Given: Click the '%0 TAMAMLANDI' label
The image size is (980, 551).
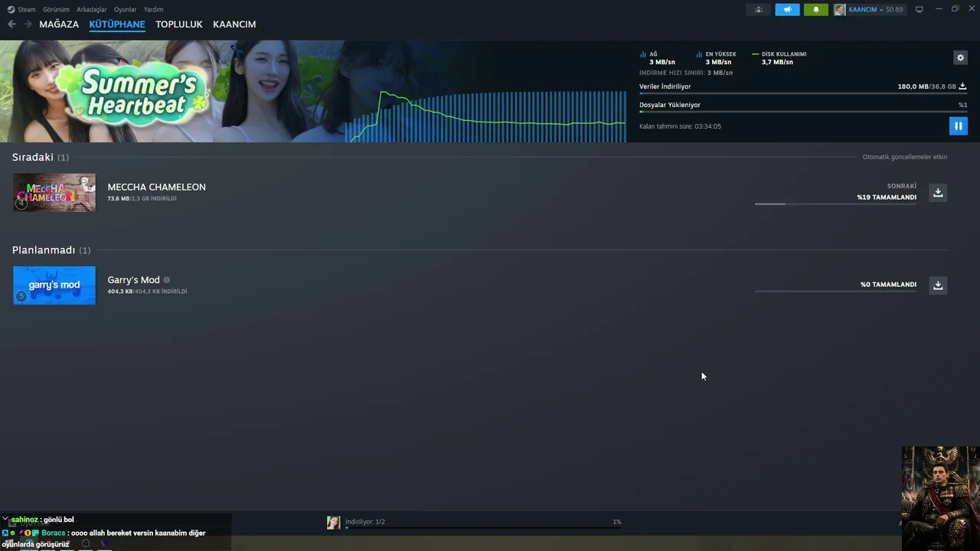Looking at the screenshot, I should (888, 285).
